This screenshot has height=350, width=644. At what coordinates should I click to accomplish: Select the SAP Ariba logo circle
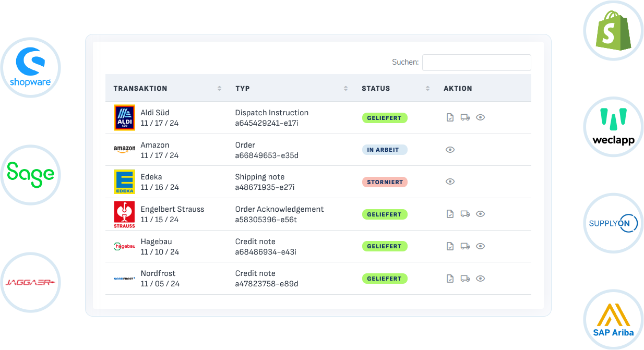click(614, 319)
